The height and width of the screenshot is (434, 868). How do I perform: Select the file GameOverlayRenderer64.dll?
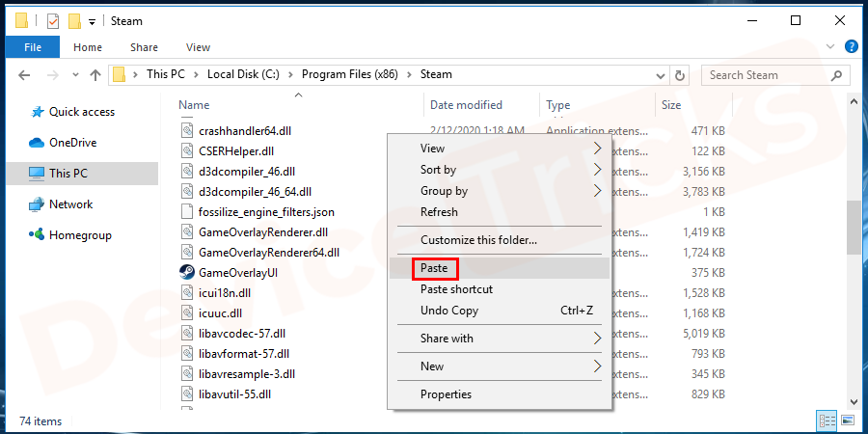[269, 253]
